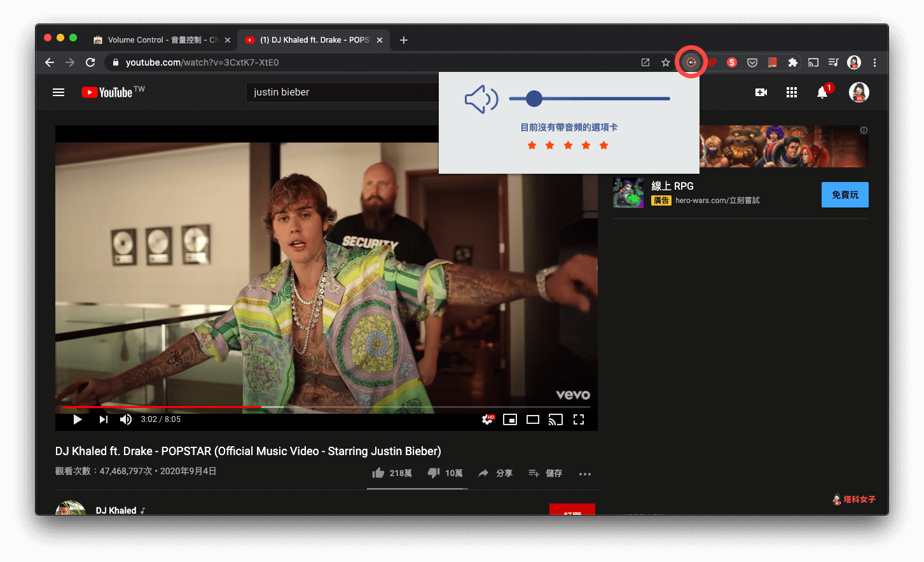Image resolution: width=924 pixels, height=562 pixels.
Task: Open the Chrome three-dot menu
Action: tap(874, 62)
